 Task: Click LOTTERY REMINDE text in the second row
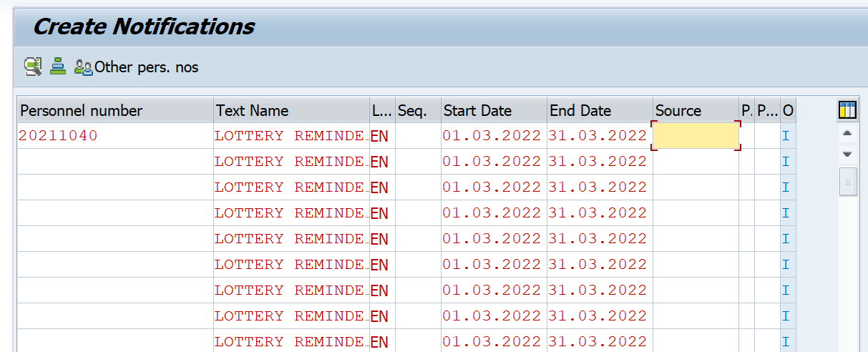coord(291,162)
